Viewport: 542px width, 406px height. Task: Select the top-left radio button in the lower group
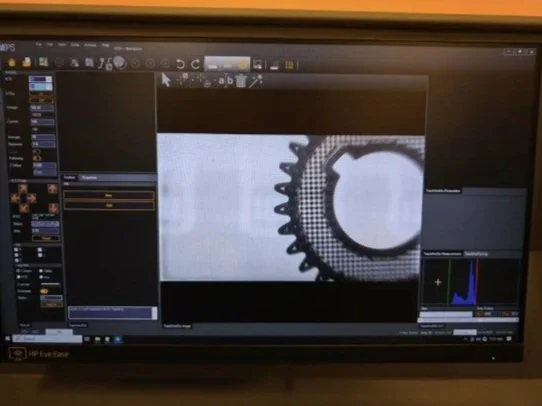(19, 271)
